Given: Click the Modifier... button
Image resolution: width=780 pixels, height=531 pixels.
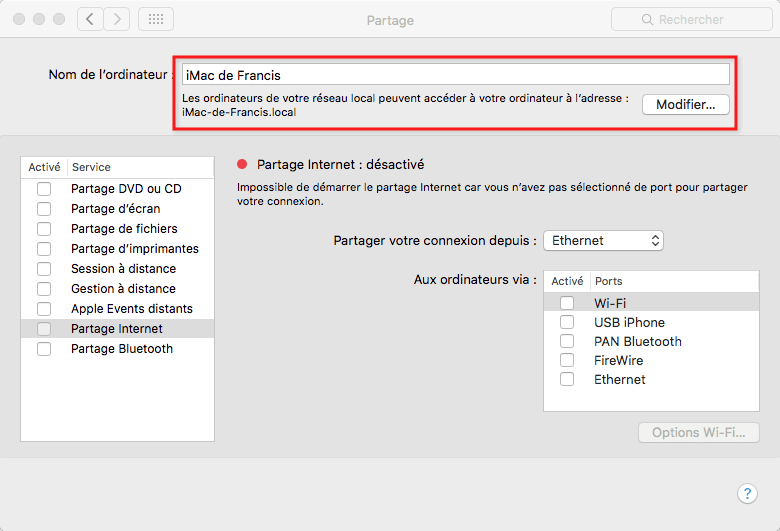Looking at the screenshot, I should pyautogui.click(x=685, y=105).
